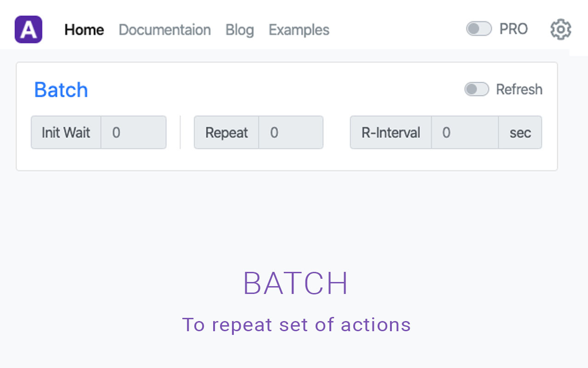The height and width of the screenshot is (368, 588).
Task: Click the Init Wait label
Action: 66,132
